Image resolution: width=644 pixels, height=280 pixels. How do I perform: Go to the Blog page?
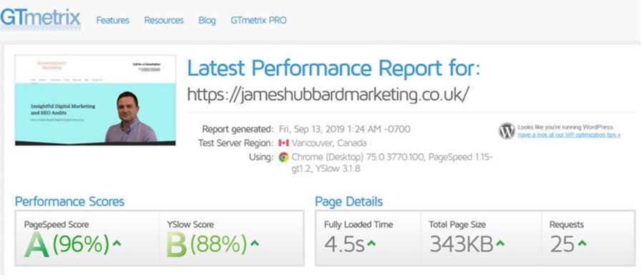pos(207,20)
